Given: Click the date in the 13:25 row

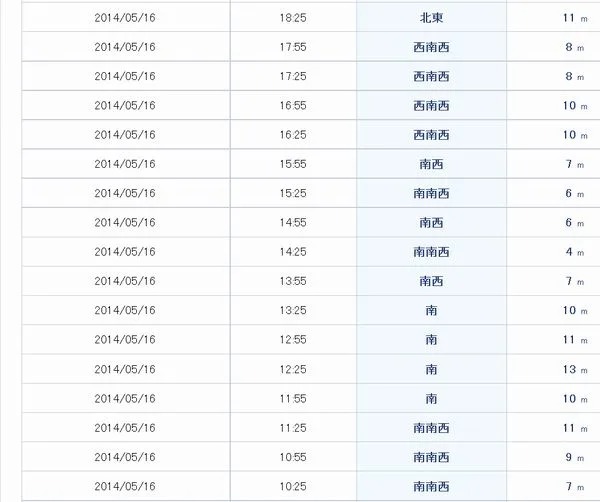Looking at the screenshot, I should pyautogui.click(x=125, y=310).
